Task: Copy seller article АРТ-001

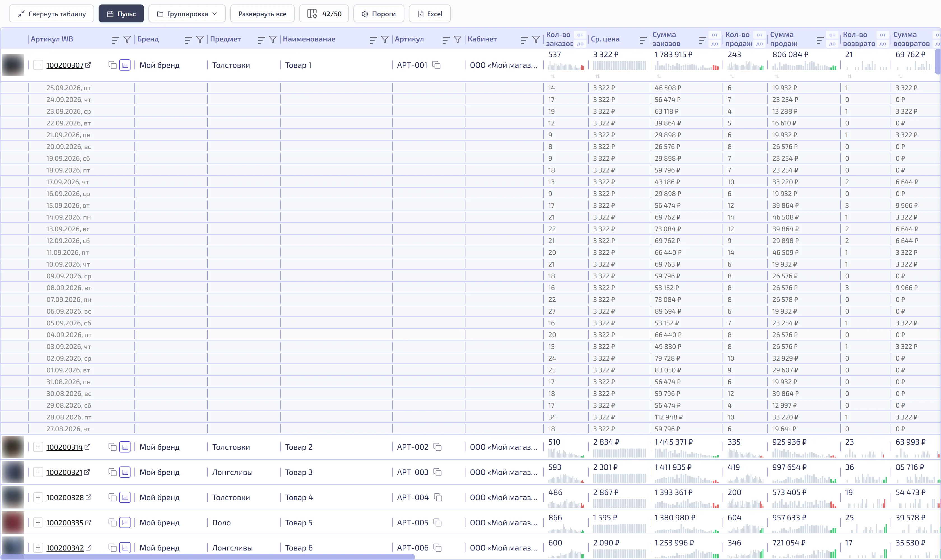Action: pyautogui.click(x=437, y=65)
